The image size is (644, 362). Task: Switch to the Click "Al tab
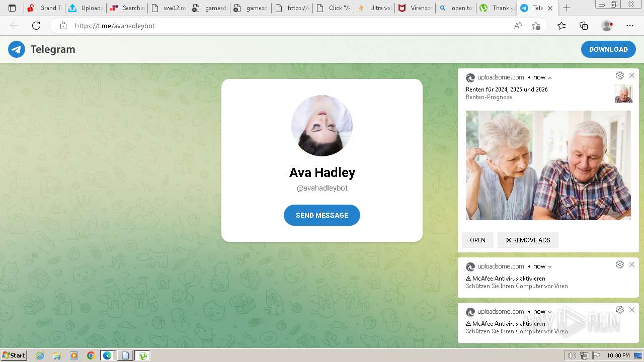pos(333,8)
